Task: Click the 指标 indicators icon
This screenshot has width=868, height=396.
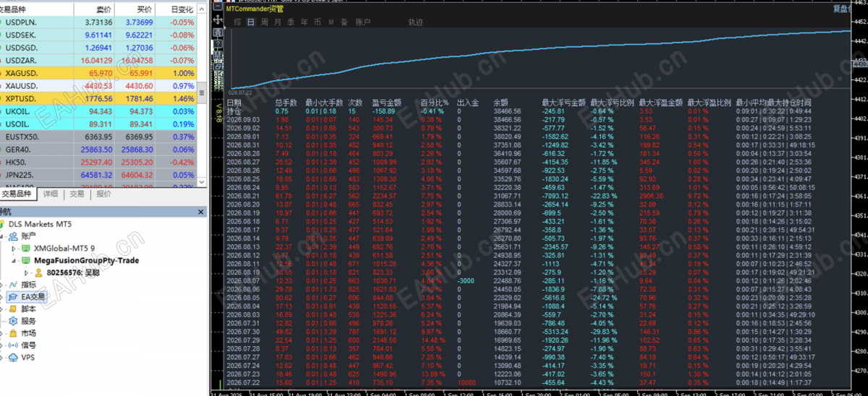Action: click(x=14, y=285)
